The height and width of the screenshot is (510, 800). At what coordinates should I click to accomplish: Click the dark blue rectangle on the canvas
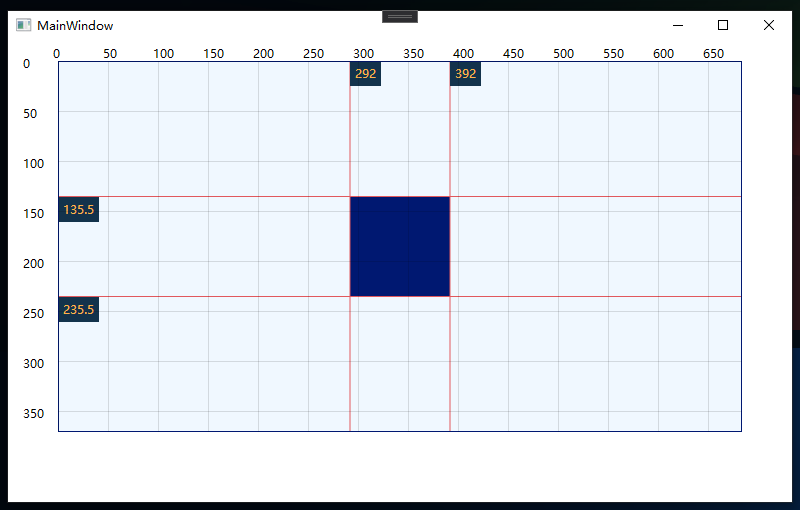click(400, 246)
